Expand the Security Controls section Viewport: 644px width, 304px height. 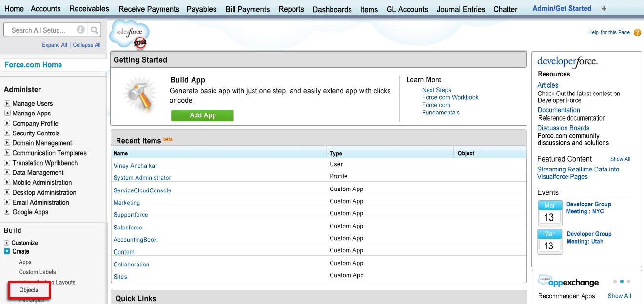7,133
